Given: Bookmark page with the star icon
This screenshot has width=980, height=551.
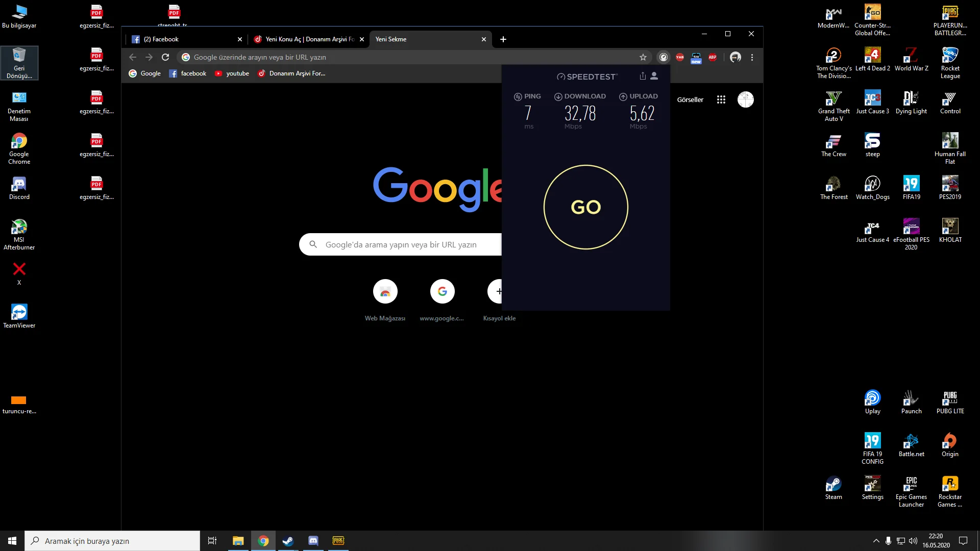Looking at the screenshot, I should [x=643, y=57].
